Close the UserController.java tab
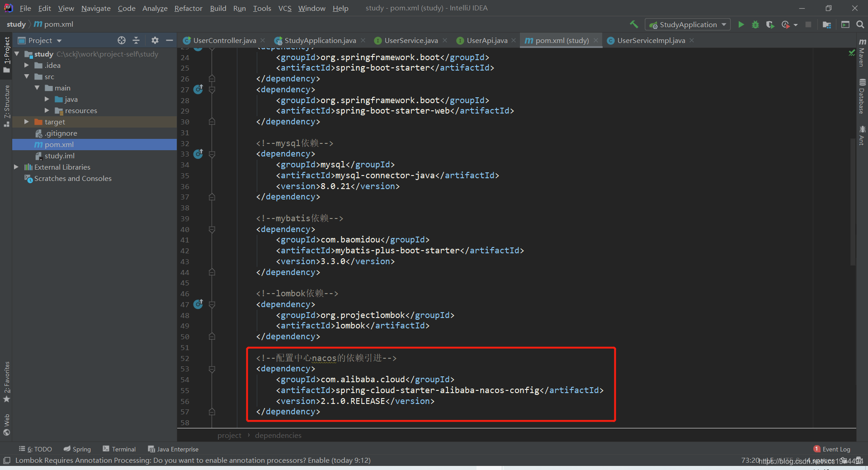The width and height of the screenshot is (868, 470). point(263,40)
